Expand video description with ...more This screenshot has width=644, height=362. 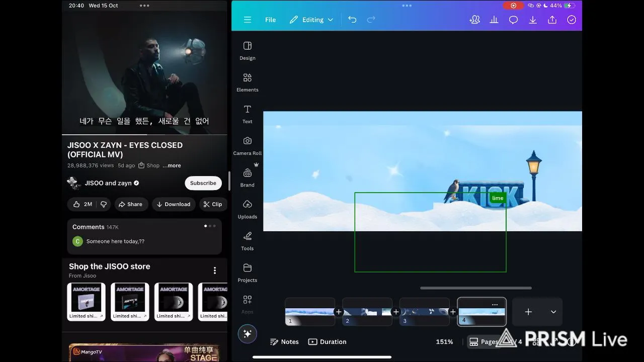tap(172, 165)
